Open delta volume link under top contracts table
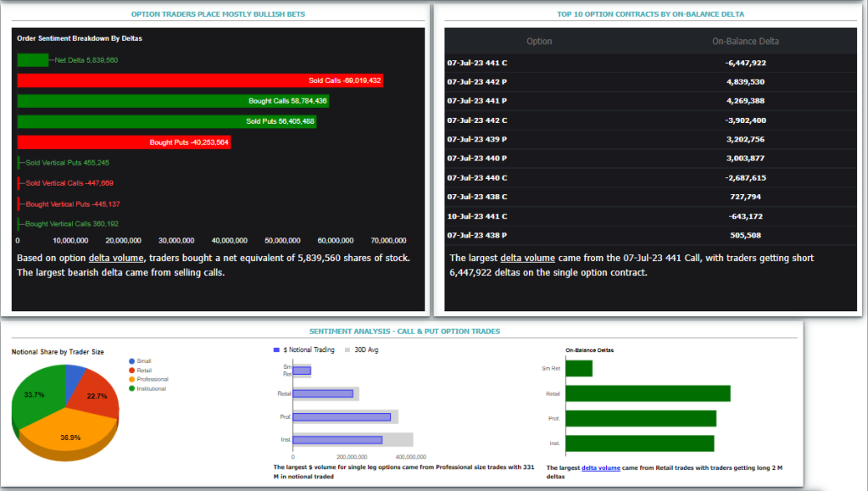Screen dimensions: 868x491 pos(527,258)
